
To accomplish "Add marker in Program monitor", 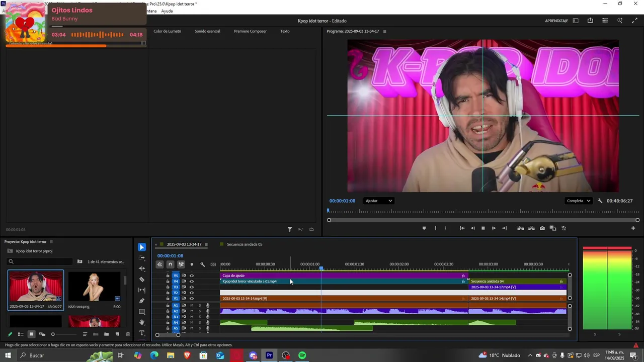I will (x=424, y=228).
